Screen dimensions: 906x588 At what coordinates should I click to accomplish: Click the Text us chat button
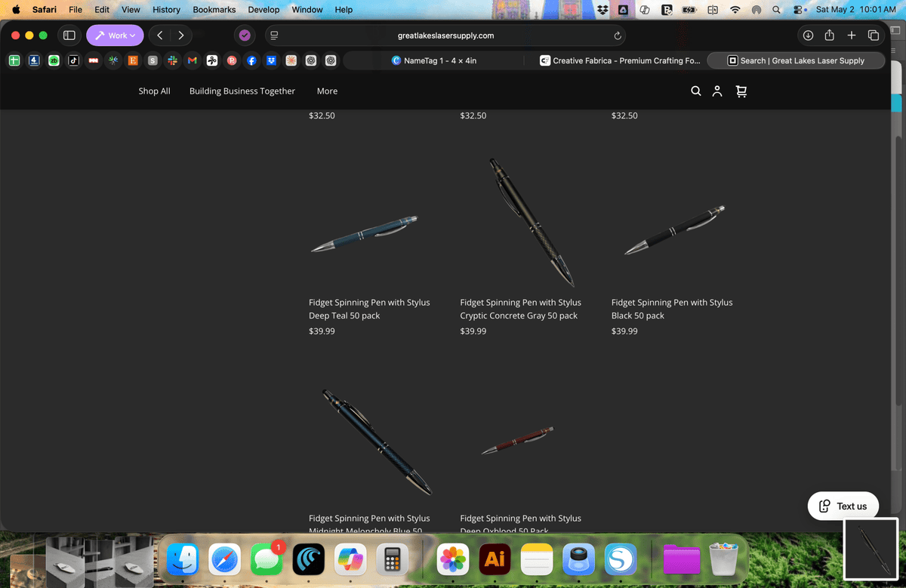tap(842, 506)
